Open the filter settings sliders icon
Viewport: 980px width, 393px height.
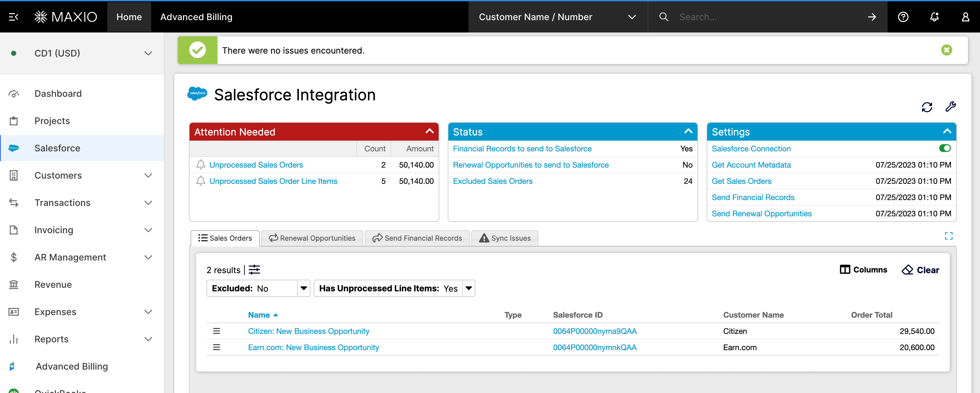click(254, 270)
